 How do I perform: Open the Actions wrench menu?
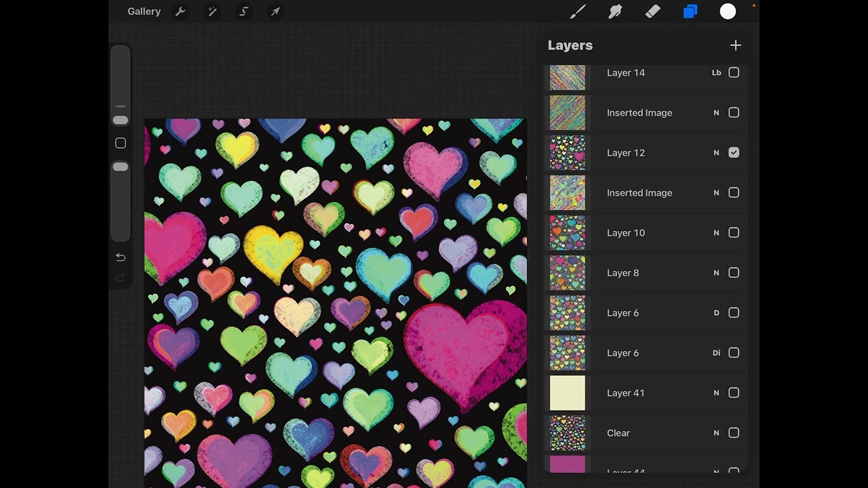click(x=180, y=12)
